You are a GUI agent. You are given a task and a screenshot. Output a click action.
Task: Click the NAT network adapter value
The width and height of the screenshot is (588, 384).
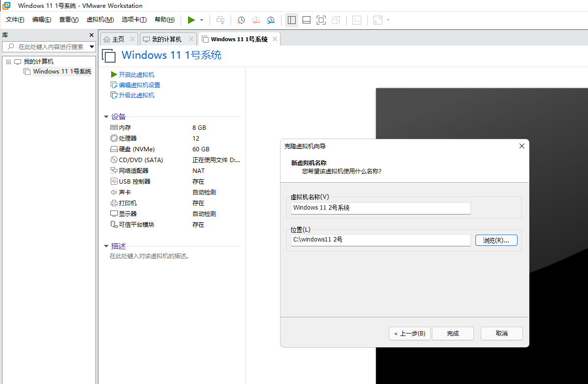198,170
